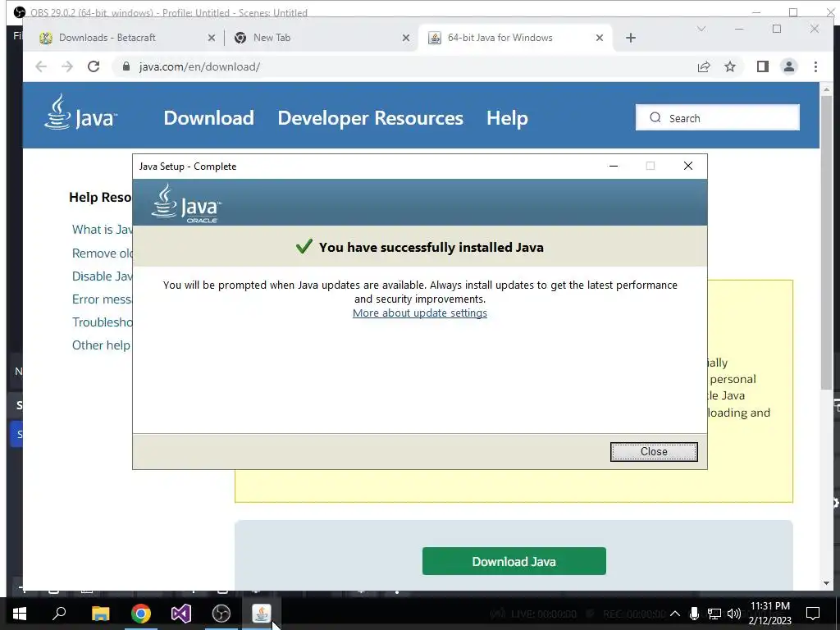Open Google Chrome from the taskbar
This screenshot has width=840, height=630.
141,614
